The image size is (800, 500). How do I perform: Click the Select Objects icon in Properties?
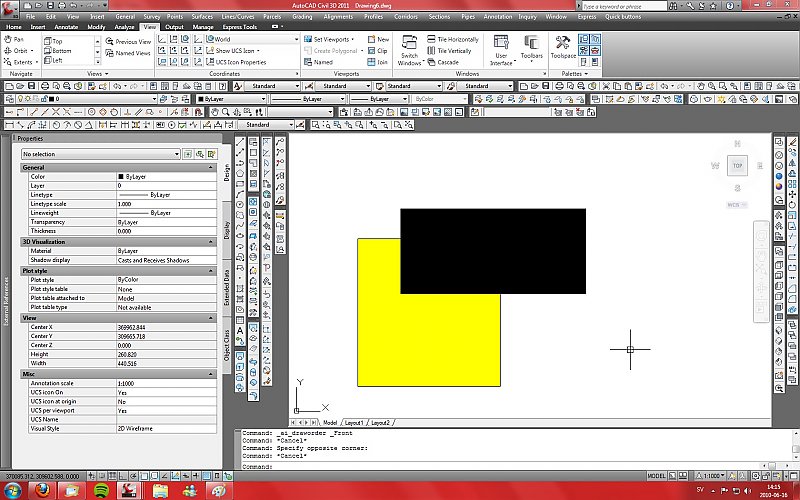click(199, 154)
